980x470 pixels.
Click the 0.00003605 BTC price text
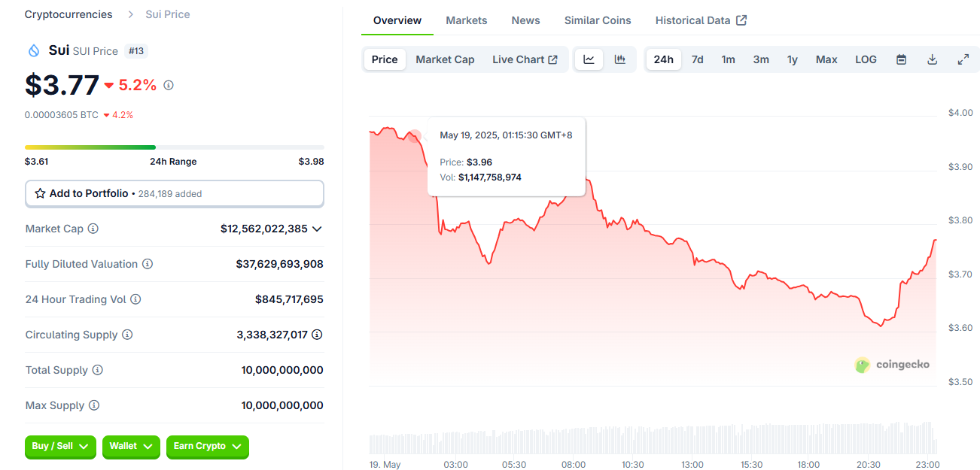(x=62, y=115)
